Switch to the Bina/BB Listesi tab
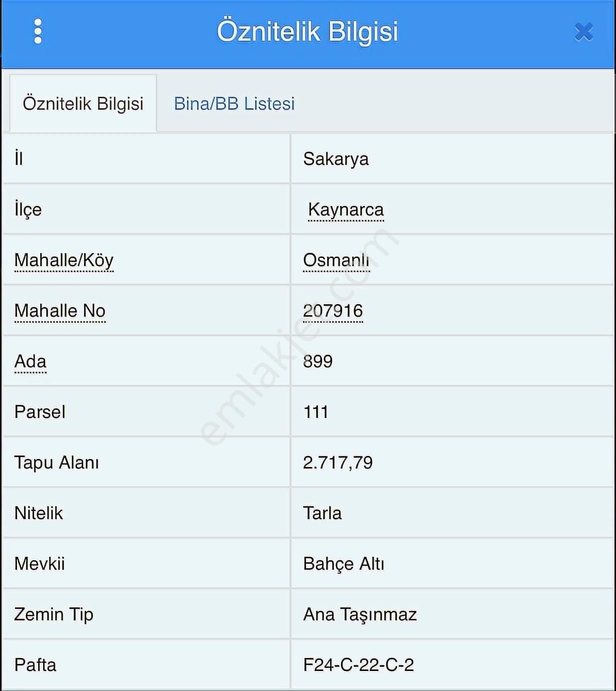Screen dimensions: 616x691 pos(234,104)
